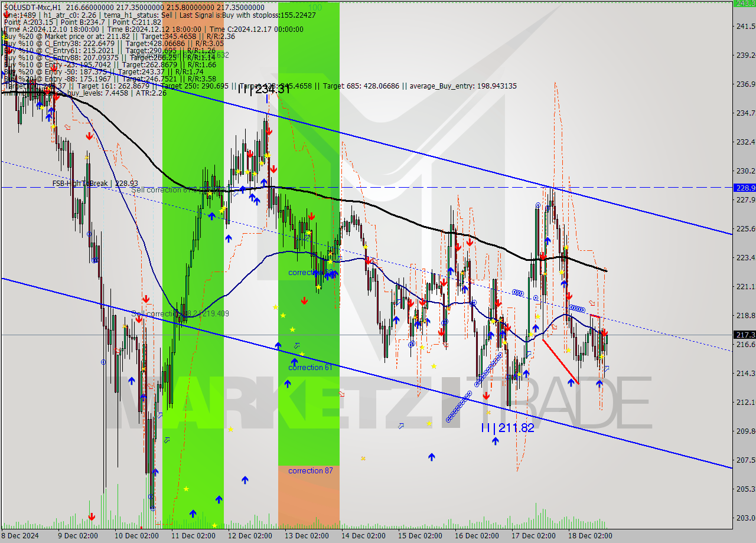Click the 207.5 price axis label

pos(745,460)
